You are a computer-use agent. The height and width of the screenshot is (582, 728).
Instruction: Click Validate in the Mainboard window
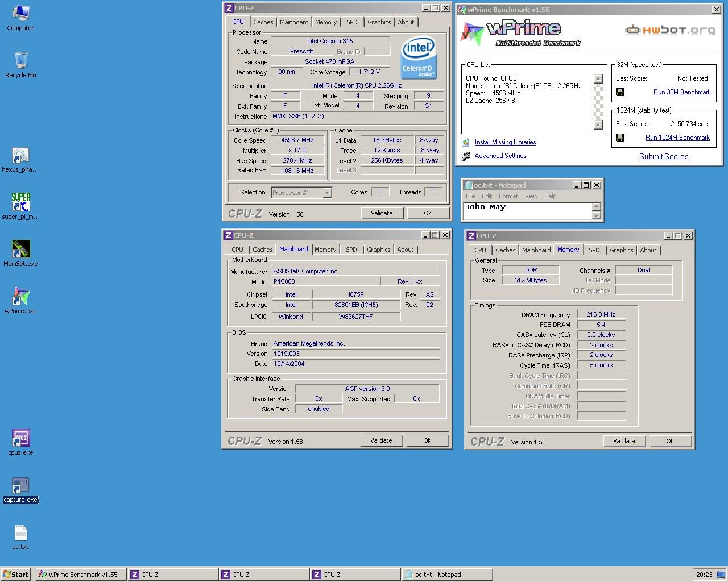381,440
